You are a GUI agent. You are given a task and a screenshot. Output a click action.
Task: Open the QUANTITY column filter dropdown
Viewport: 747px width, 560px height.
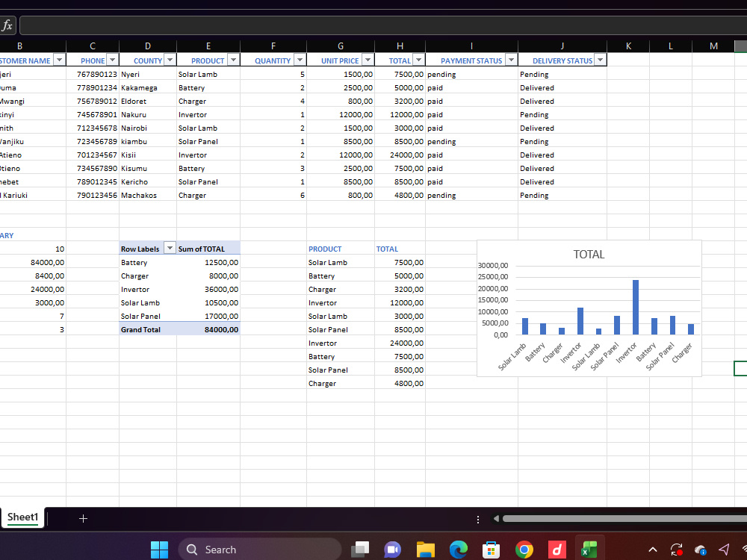tap(300, 60)
